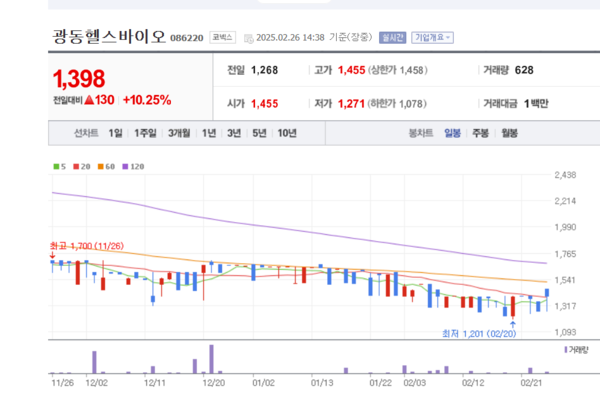Screen dimensions: 600x400
Task: Select the 1주일 line chart period
Action: click(145, 133)
